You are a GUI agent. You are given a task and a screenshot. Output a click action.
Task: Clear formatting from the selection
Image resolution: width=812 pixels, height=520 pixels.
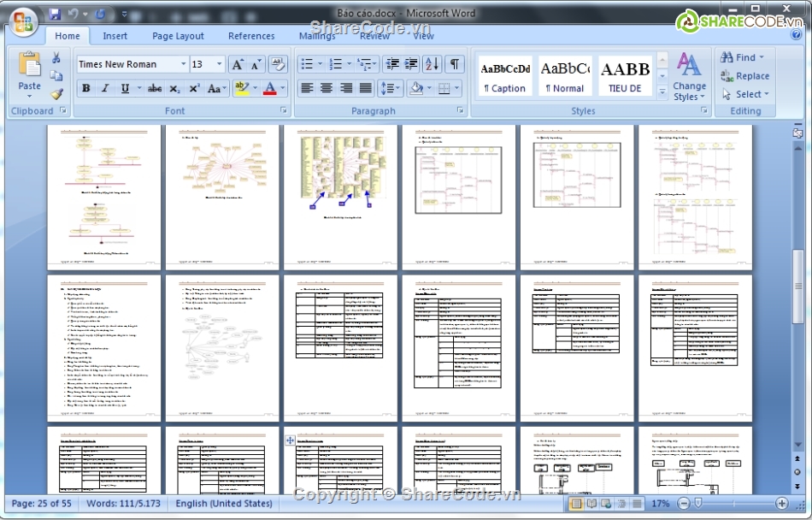click(278, 64)
